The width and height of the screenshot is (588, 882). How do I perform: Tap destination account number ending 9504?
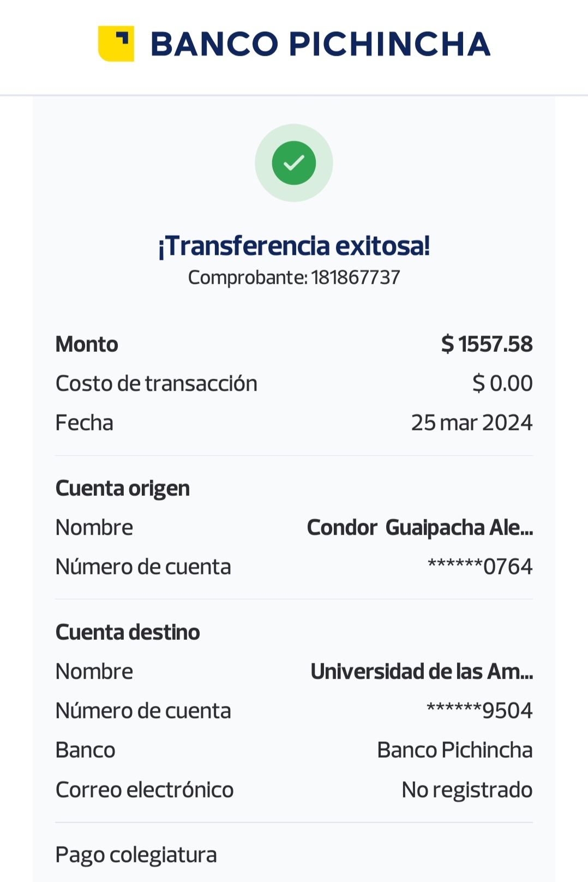[479, 711]
